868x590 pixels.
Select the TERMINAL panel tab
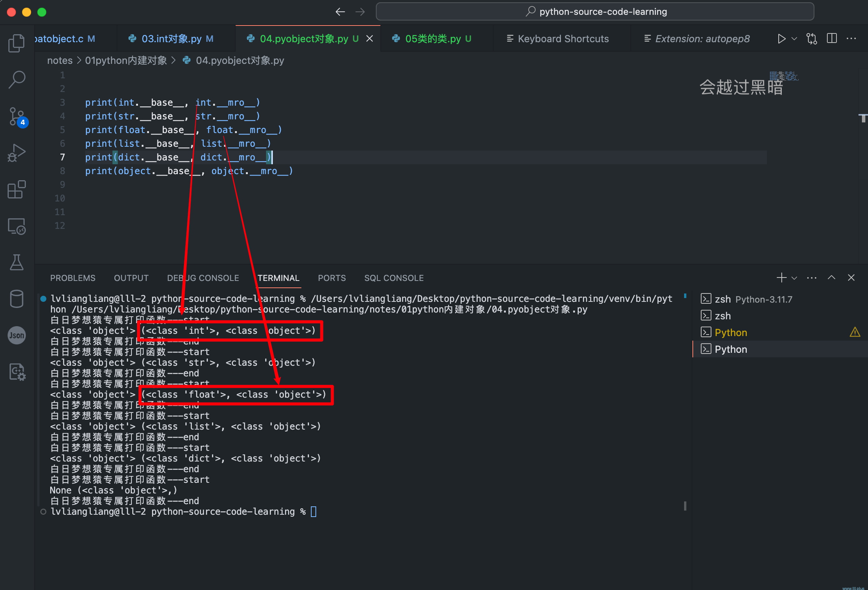[x=278, y=278]
